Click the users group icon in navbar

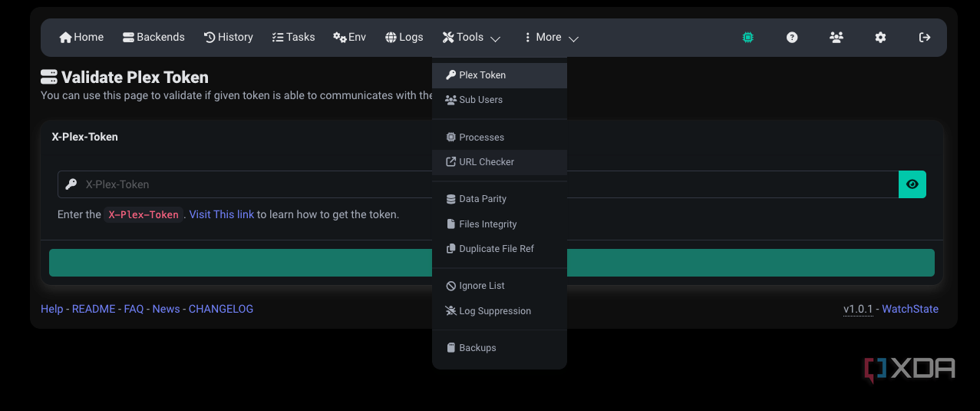pos(836,37)
